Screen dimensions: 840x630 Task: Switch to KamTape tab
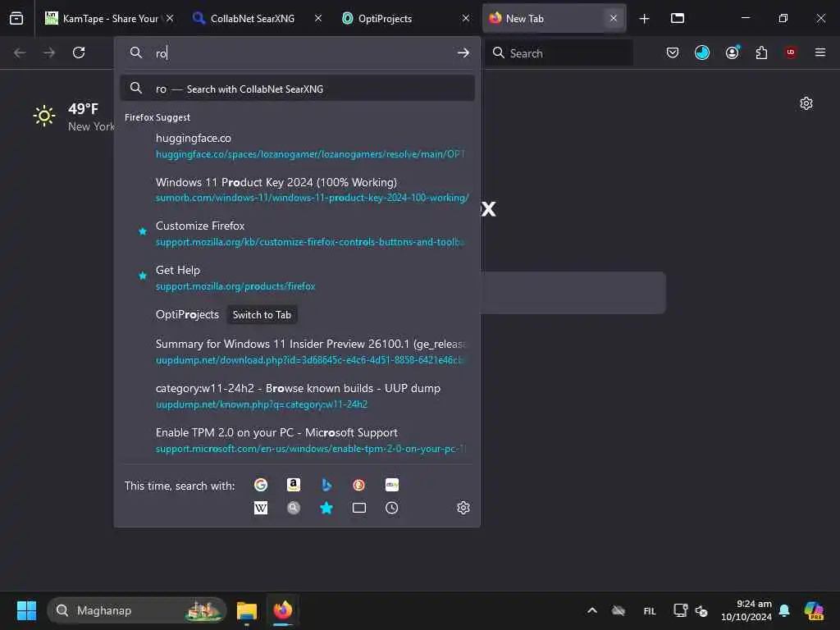point(109,19)
